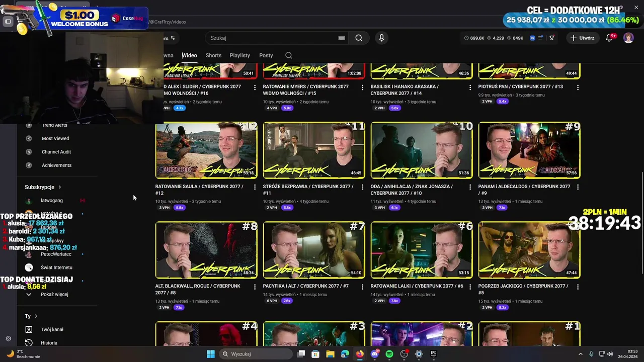Open the #7 PACYFIKA i ALT thumbnail
This screenshot has height=362, width=644.
click(314, 250)
